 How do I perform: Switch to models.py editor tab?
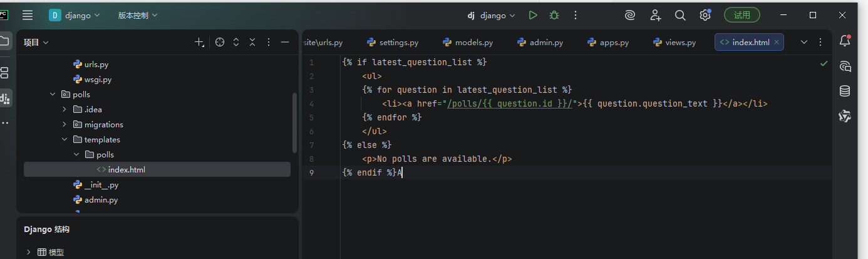click(x=468, y=43)
